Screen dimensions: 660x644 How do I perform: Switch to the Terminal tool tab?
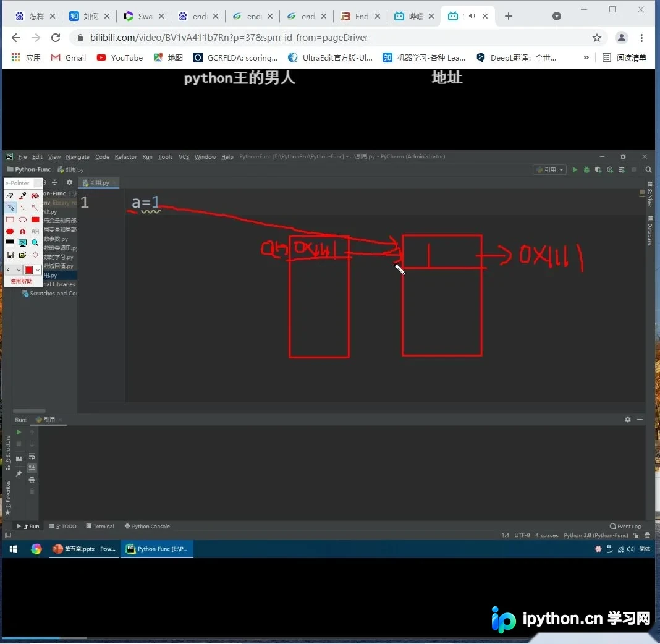(x=100, y=526)
